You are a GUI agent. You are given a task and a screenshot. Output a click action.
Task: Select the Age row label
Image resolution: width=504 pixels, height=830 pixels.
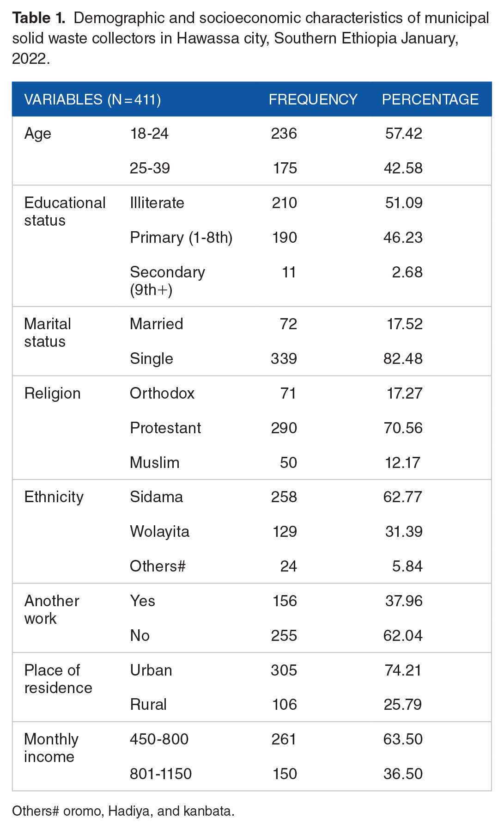tap(37, 134)
